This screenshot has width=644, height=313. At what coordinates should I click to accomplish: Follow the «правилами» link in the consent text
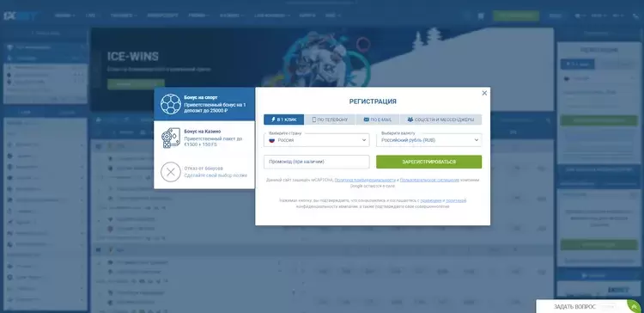point(431,200)
